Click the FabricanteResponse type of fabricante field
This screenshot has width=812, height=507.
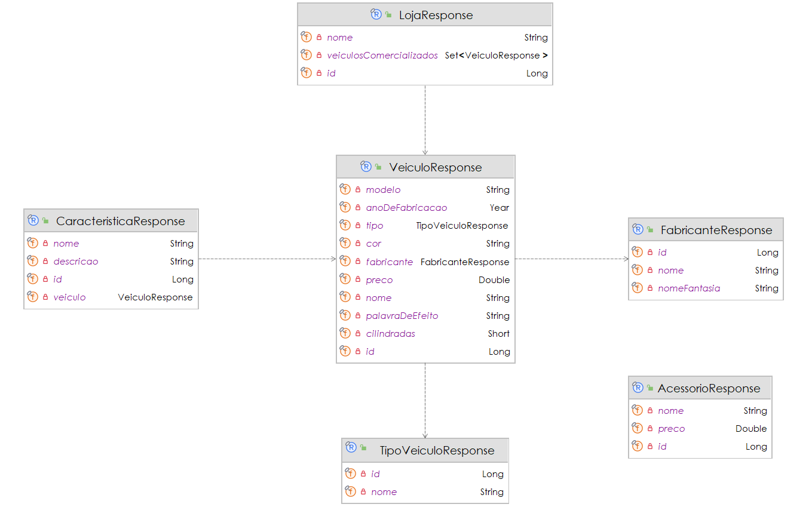[465, 262]
